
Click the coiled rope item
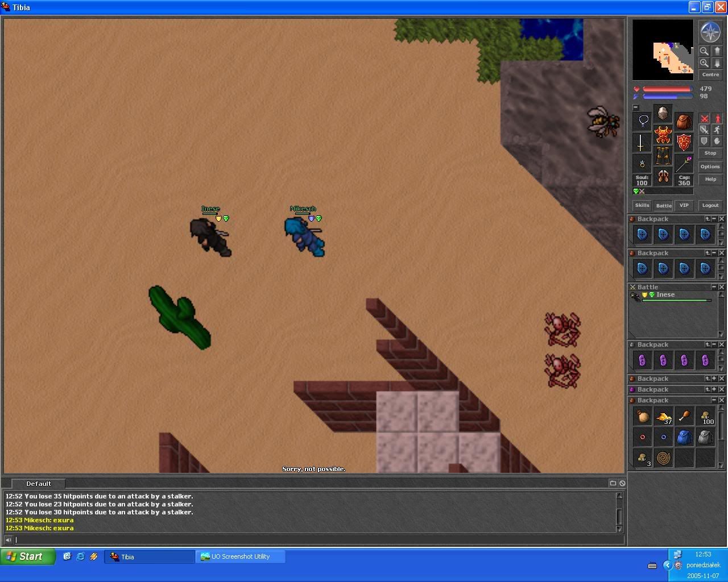pos(663,458)
